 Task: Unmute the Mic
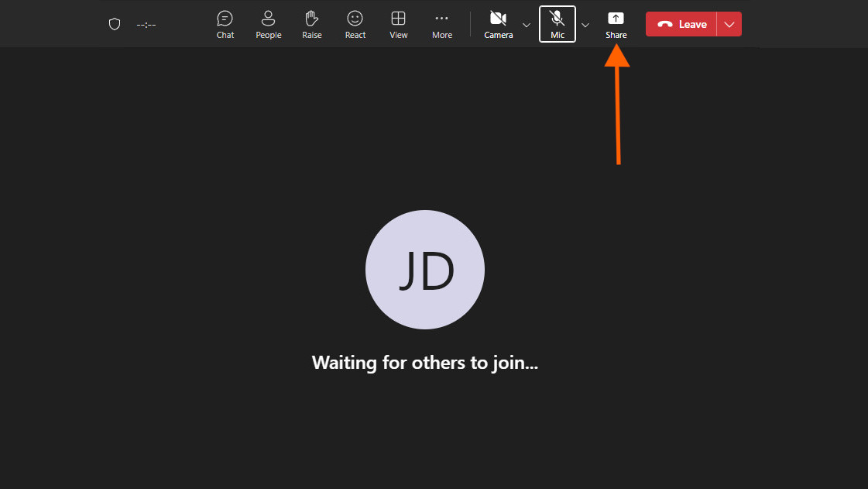[557, 24]
